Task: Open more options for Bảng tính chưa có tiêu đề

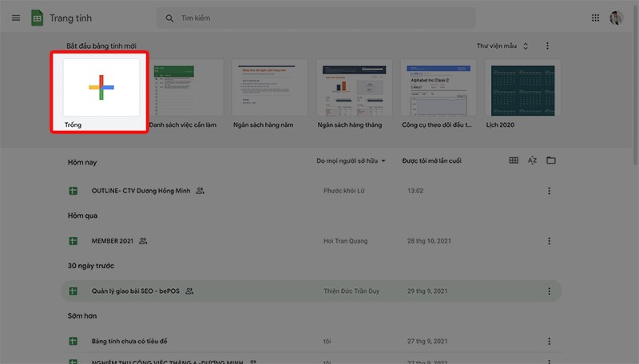Action: [x=549, y=341]
